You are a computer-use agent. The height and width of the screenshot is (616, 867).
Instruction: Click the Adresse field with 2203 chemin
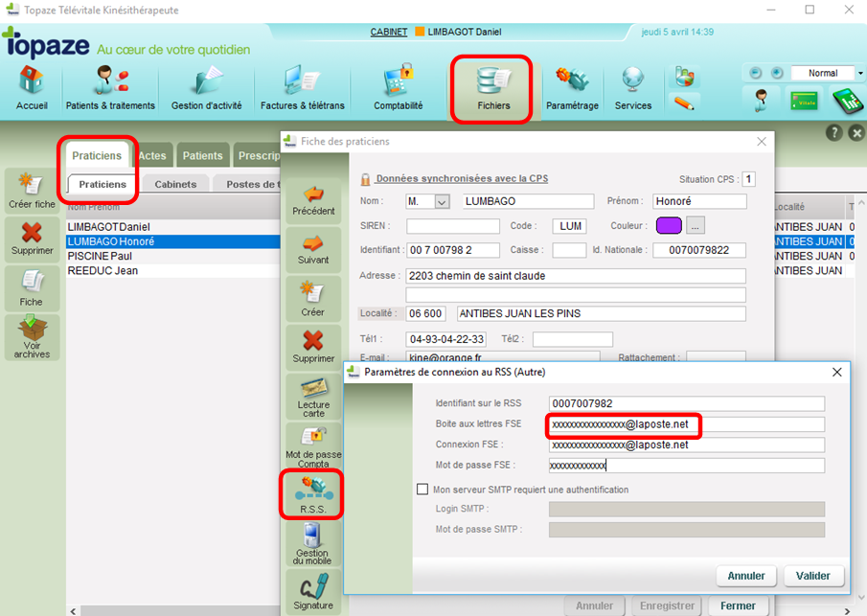pos(576,275)
